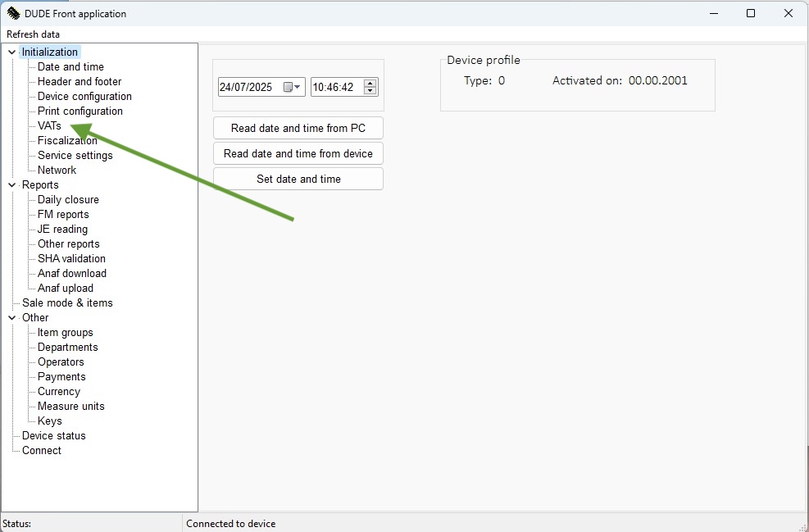This screenshot has height=532, width=809.
Task: Open Currency tree item
Action: [59, 391]
